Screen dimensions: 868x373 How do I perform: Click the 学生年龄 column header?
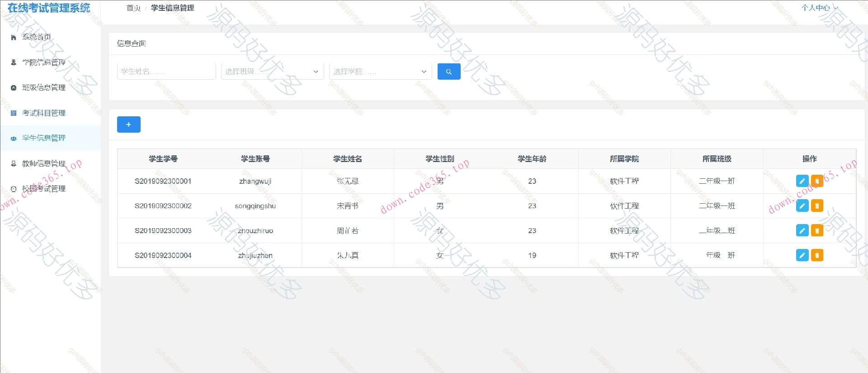tap(532, 159)
